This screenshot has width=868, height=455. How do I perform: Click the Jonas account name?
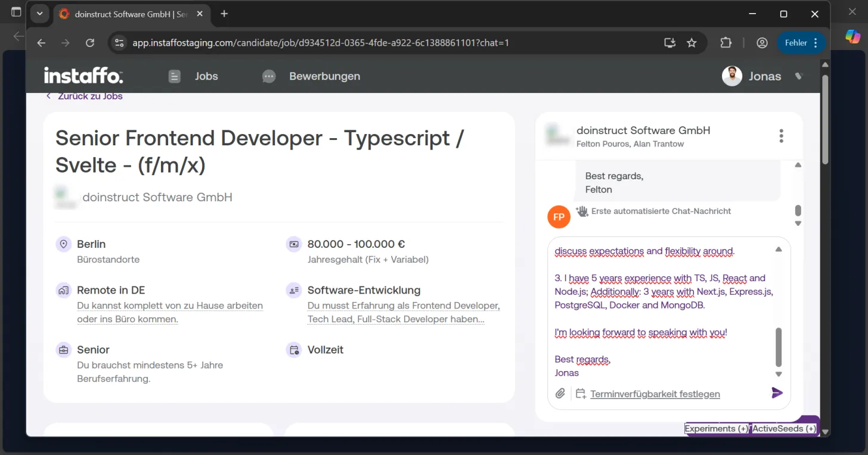[x=764, y=76]
